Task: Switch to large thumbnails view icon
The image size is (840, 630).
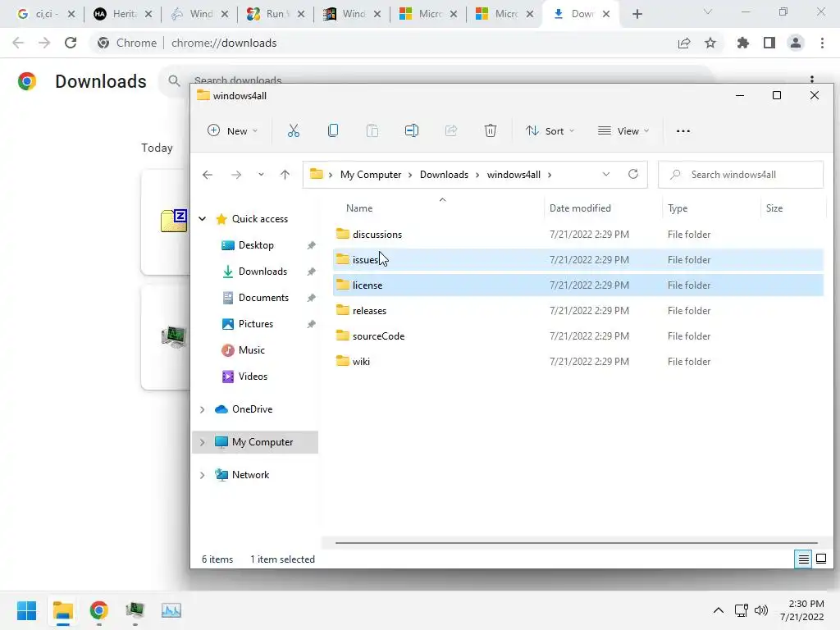Action: 820,559
